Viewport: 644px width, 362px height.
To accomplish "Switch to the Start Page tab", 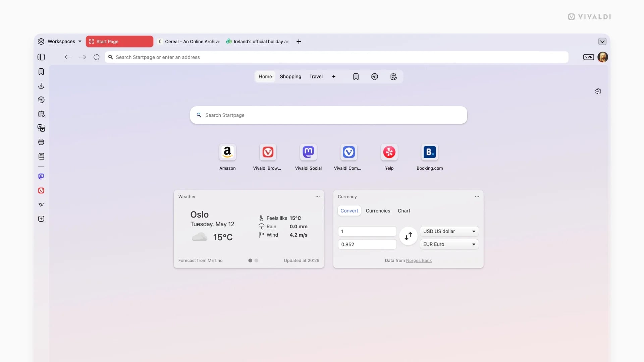I will [x=119, y=42].
